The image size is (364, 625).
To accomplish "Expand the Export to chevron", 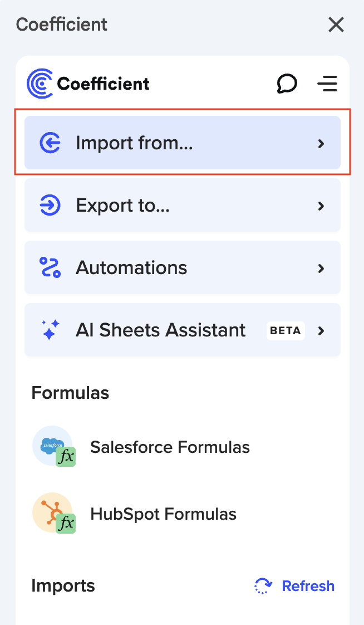I will point(321,206).
